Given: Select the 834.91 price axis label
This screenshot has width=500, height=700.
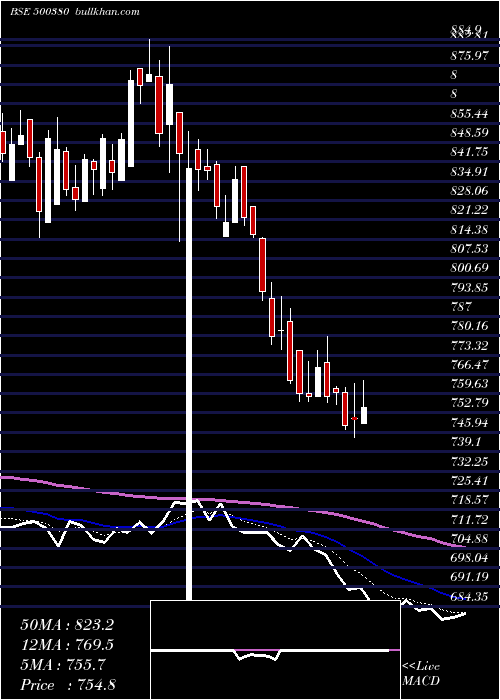Looking at the screenshot, I should pos(469,171).
